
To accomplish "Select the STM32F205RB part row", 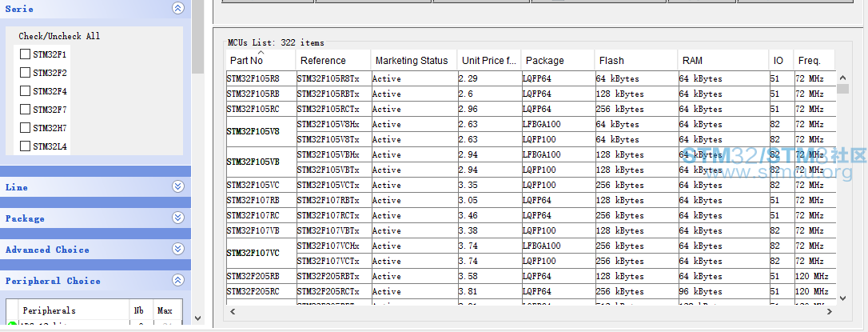I will [531, 276].
